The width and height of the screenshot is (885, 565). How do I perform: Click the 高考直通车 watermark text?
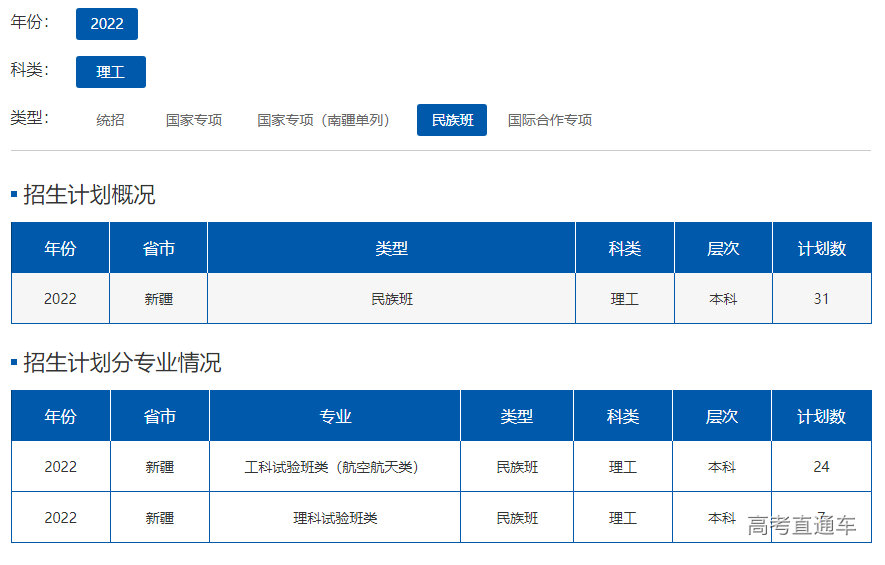point(802,525)
